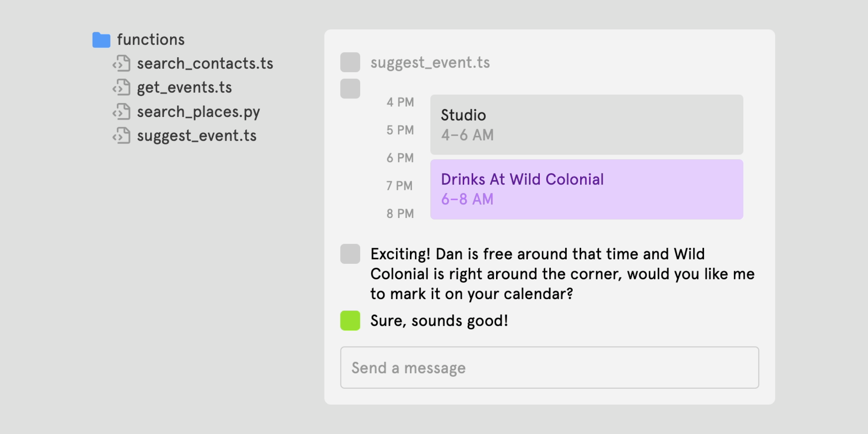
Task: Collapse the functions folder label
Action: pos(151,40)
